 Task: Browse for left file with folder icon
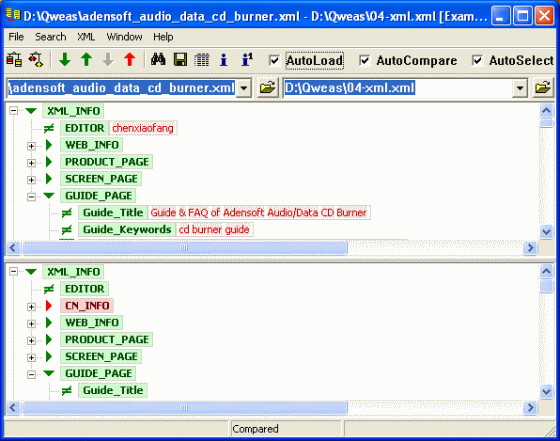coord(268,87)
